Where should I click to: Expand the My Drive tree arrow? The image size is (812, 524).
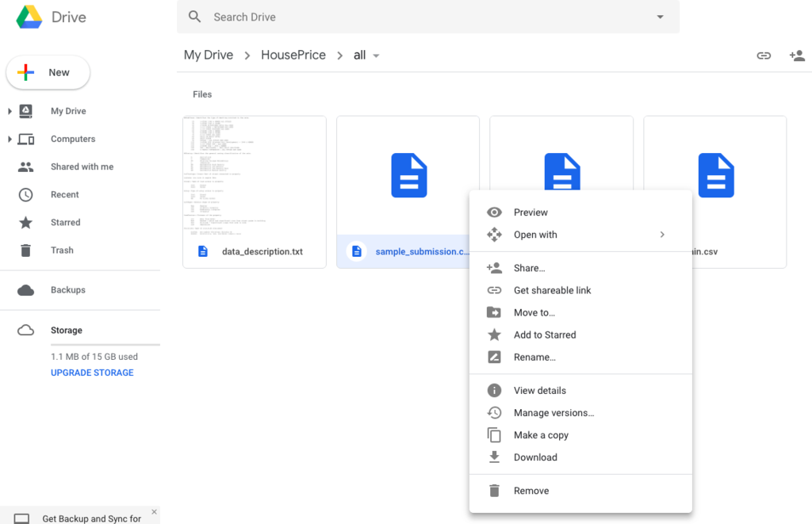[x=10, y=111]
